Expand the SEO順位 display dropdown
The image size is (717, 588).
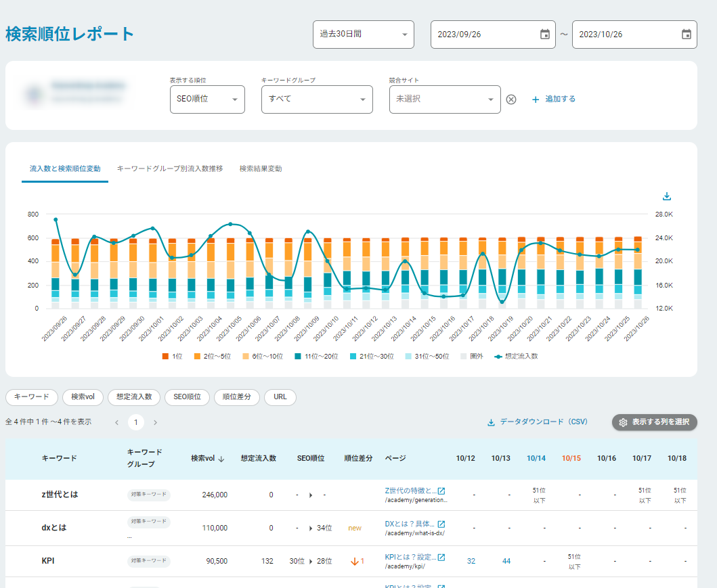click(207, 99)
